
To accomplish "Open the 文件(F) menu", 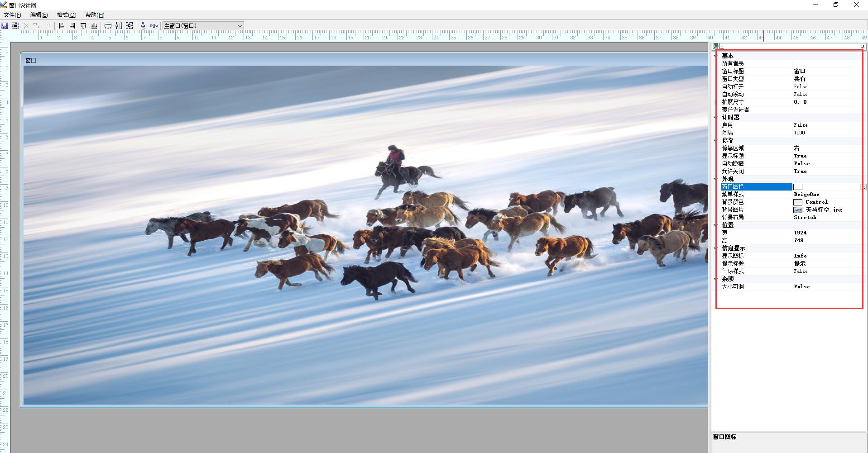I will coord(12,15).
